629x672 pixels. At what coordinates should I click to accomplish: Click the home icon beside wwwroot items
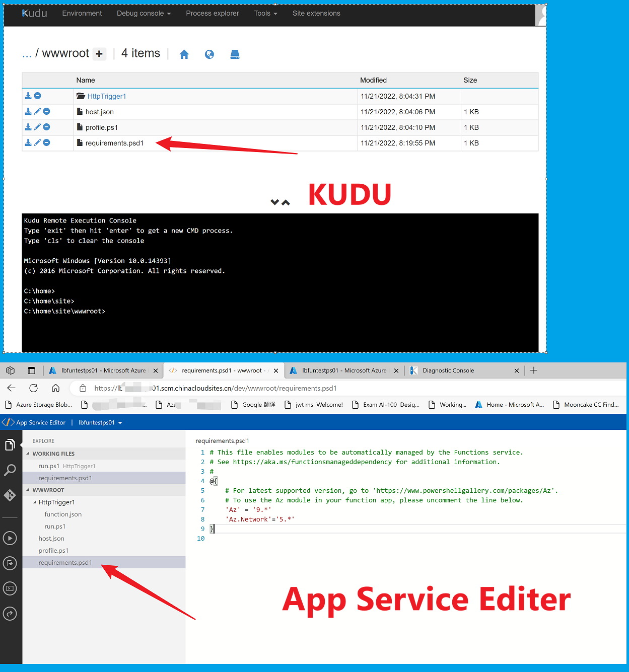(x=184, y=54)
